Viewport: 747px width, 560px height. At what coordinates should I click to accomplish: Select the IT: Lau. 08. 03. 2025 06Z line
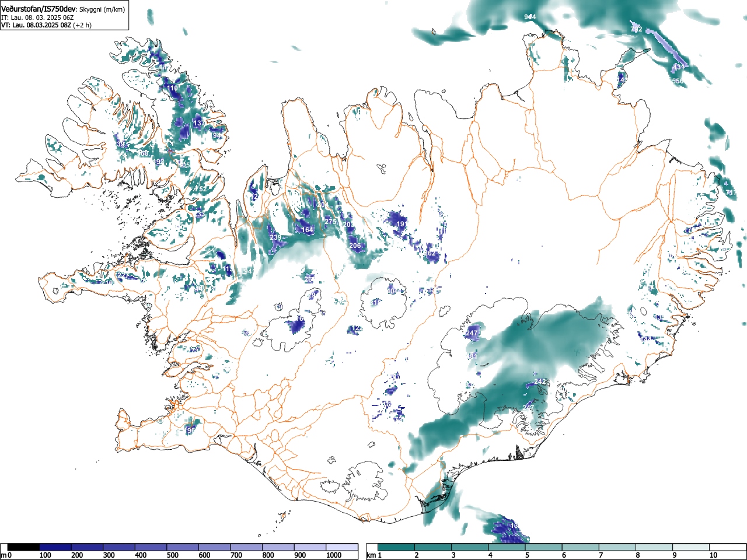click(37, 17)
